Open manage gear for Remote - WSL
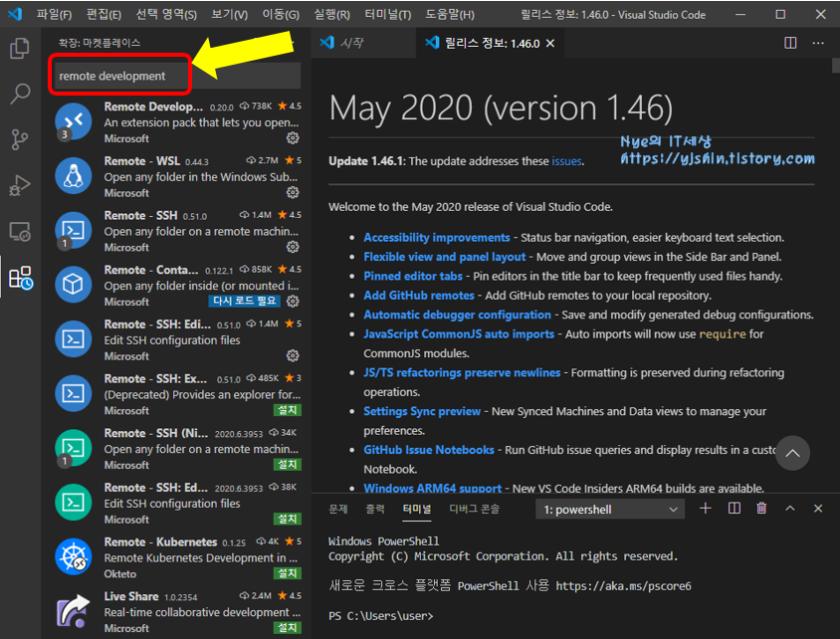The height and width of the screenshot is (639, 840). tap(293, 192)
